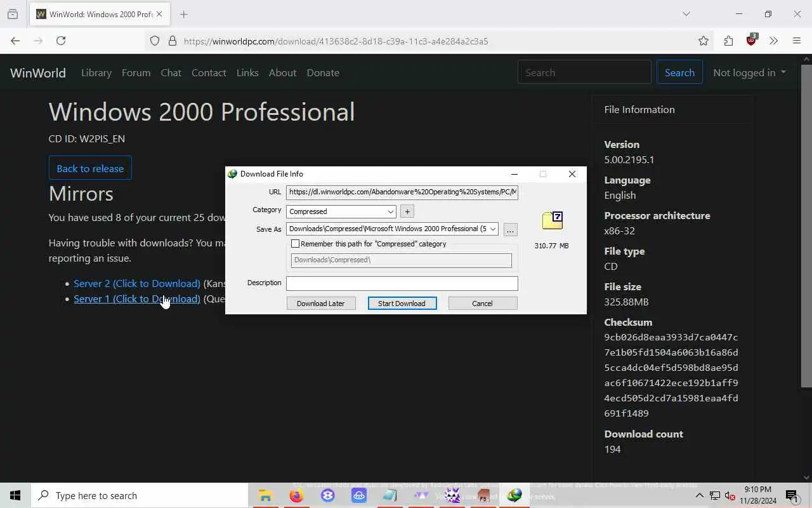Expand the Not logged in dropdown
The height and width of the screenshot is (508, 812).
[x=749, y=72]
